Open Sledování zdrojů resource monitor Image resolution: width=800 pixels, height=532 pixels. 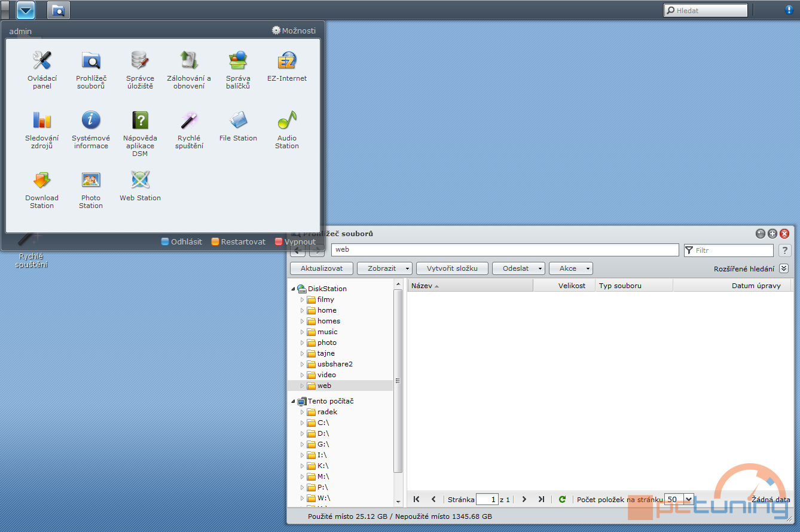pyautogui.click(x=42, y=130)
